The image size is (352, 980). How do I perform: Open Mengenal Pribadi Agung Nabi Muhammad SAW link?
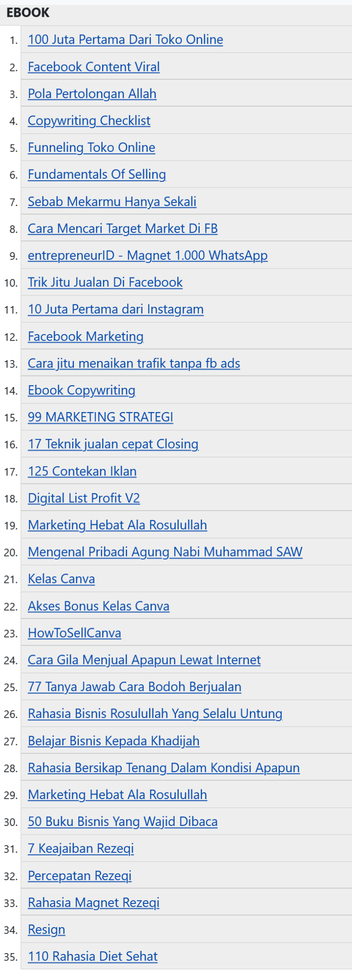coord(165,552)
